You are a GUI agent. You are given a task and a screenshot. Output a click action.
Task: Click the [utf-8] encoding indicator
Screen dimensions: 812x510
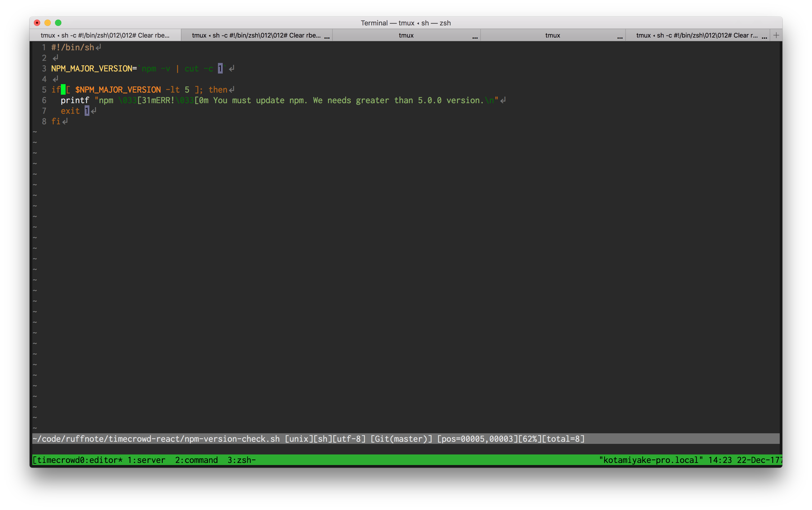[349, 439]
